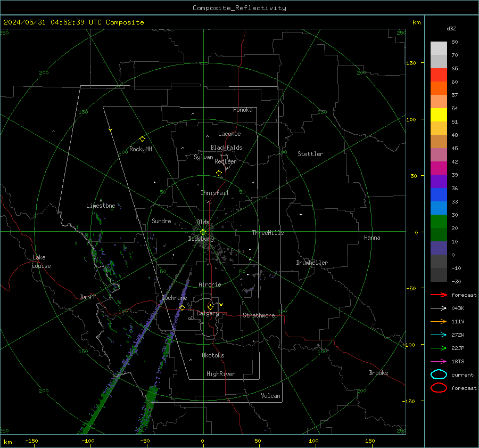479x448 pixels.
Task: Click the Okotoks city label
Action: [213, 355]
